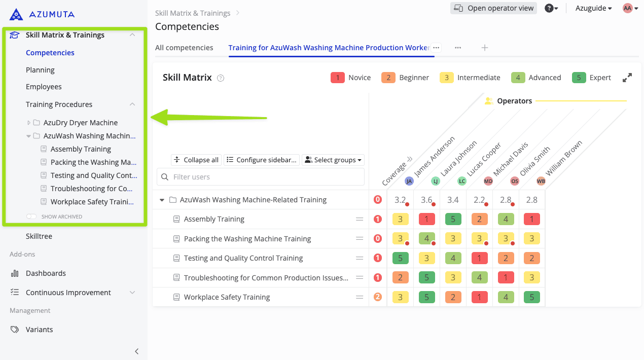Expand the Continuous Improvement menu
644x360 pixels.
pos(132,293)
